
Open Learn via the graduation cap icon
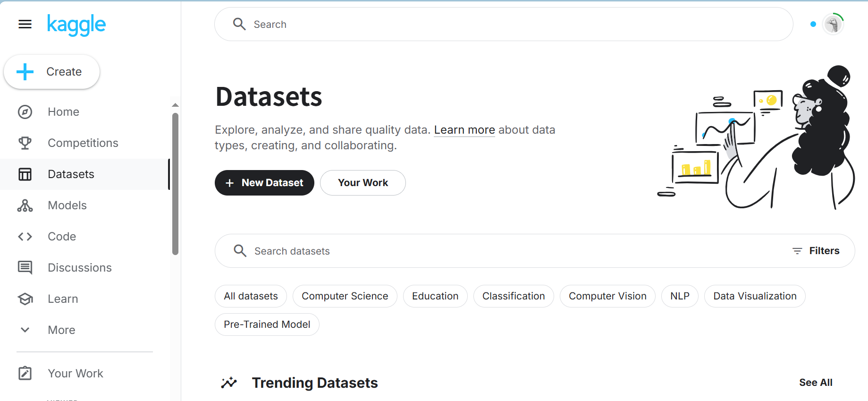(25, 299)
